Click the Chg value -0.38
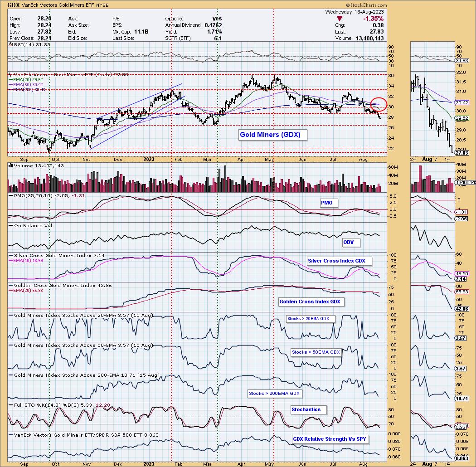 click(x=378, y=25)
